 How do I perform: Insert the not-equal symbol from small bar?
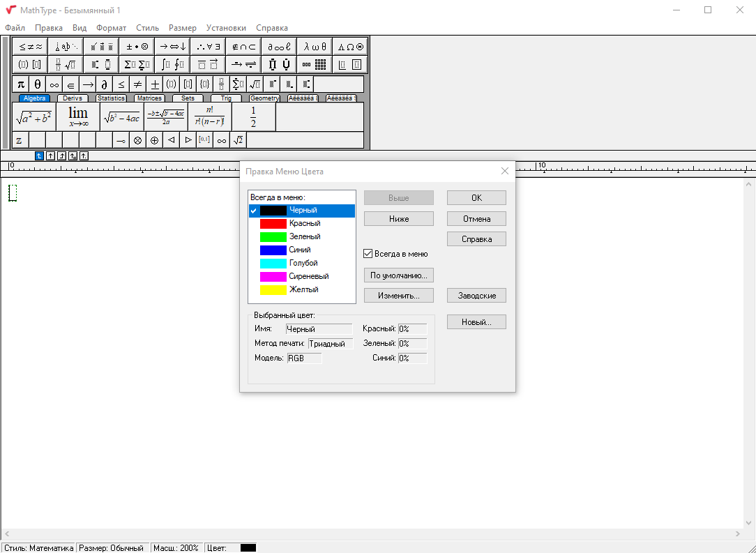point(138,84)
